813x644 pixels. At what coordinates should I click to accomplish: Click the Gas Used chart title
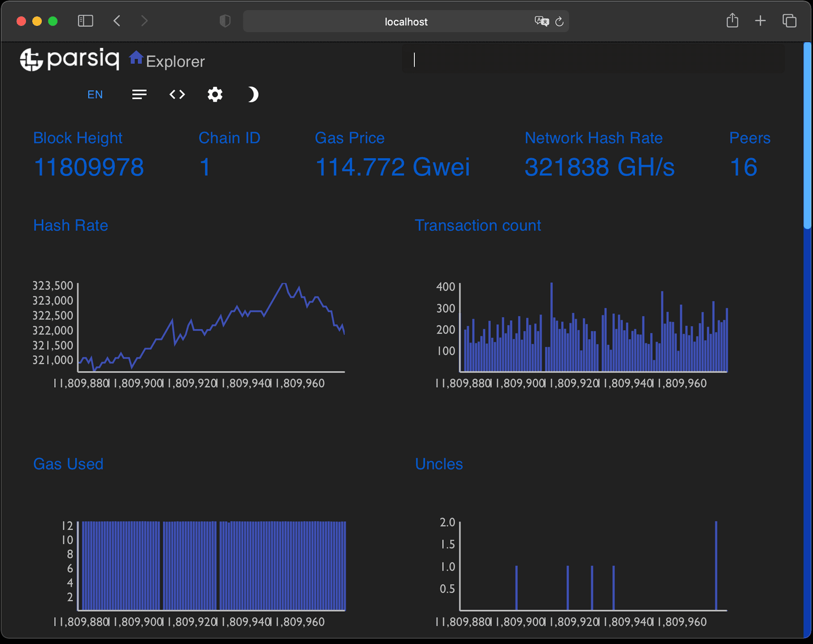(x=68, y=464)
